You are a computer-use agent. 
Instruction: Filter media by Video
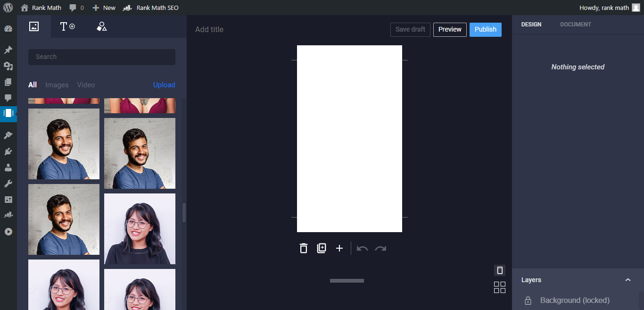[86, 85]
